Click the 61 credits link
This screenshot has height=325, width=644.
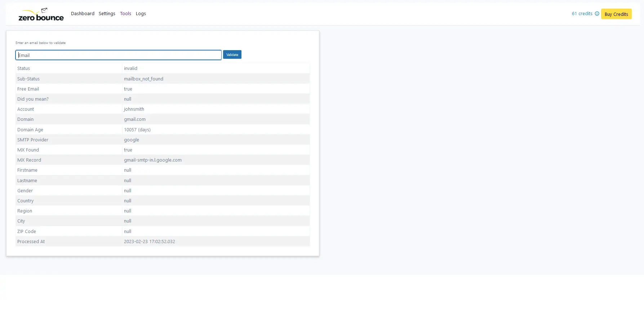pos(582,14)
